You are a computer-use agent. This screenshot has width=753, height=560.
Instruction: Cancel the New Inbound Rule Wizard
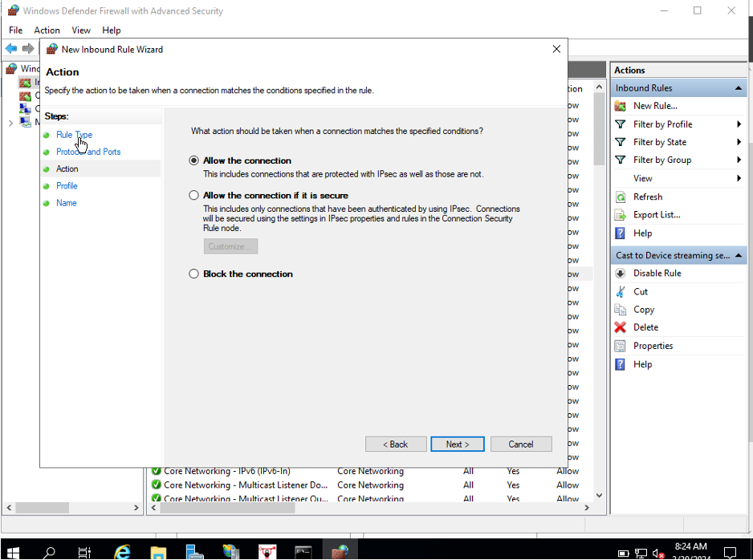(x=521, y=444)
